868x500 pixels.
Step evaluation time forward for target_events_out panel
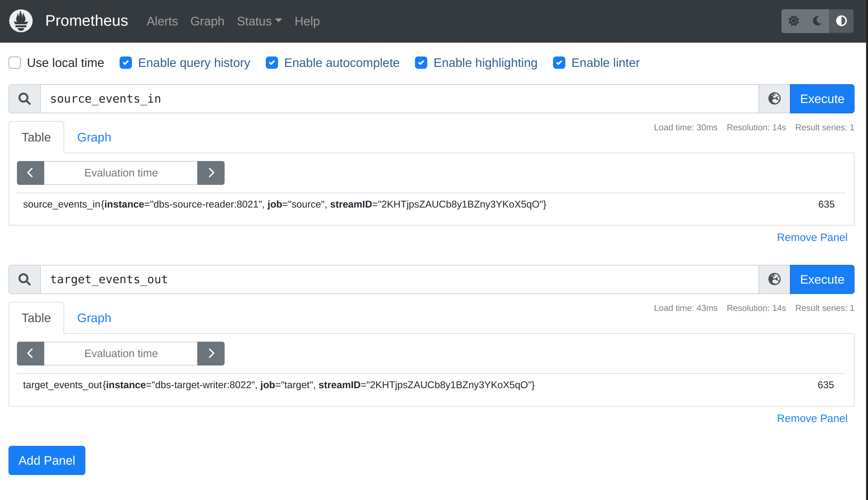point(211,353)
